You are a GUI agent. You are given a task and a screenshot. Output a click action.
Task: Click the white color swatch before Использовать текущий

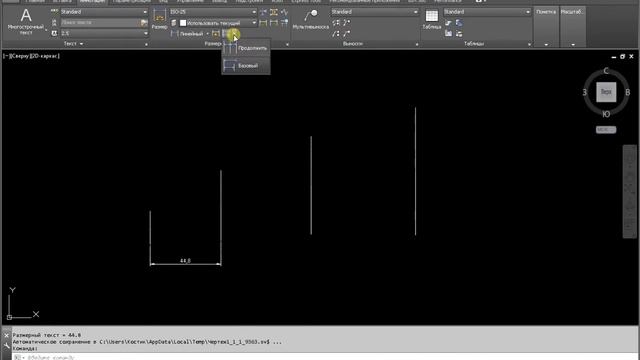point(183,23)
